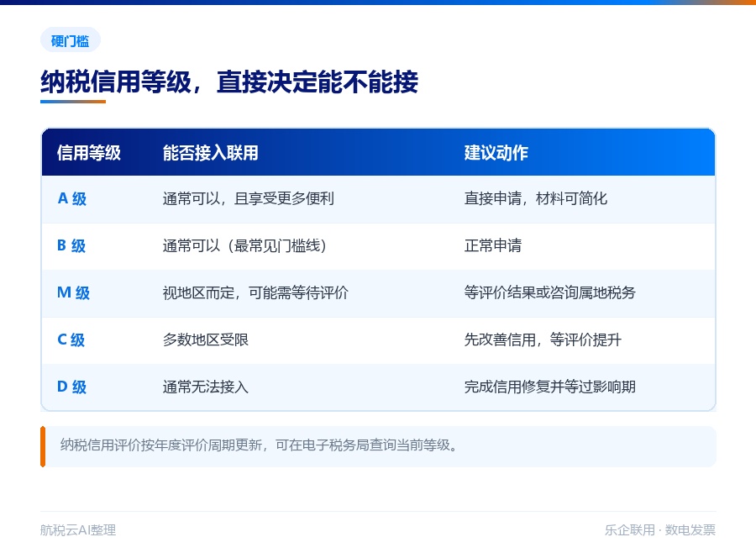Select the 建议动作 column header
Image resolution: width=756 pixels, height=558 pixels.
(x=496, y=153)
